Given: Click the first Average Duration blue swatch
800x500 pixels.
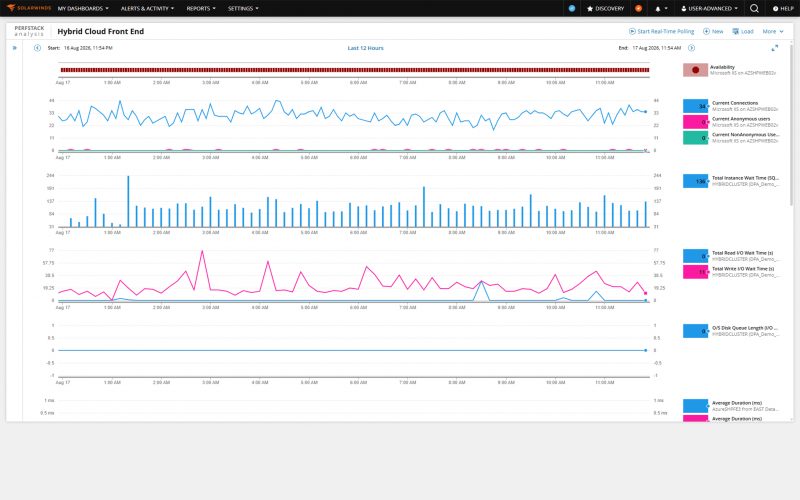Looking at the screenshot, I should click(695, 406).
